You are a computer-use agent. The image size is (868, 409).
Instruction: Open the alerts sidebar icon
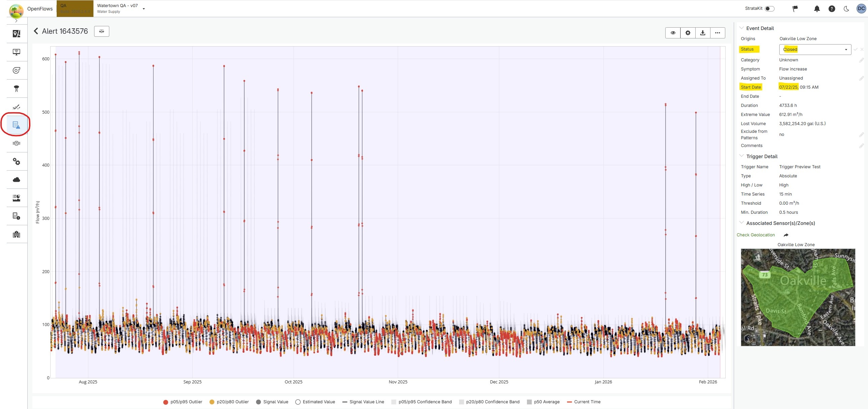click(16, 125)
